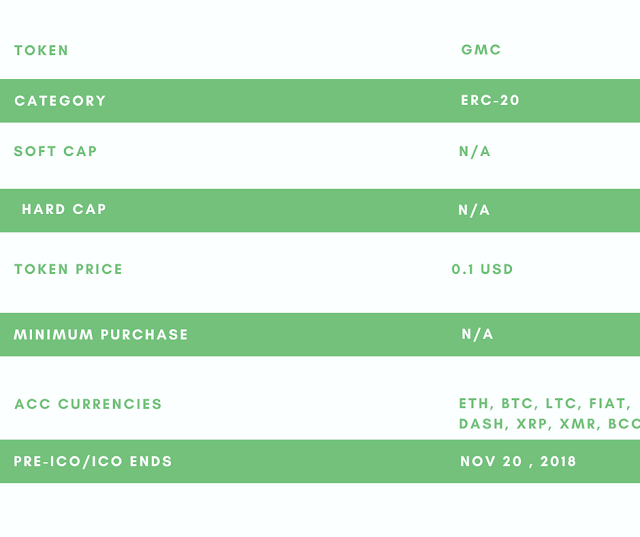Click the PRE-ICO/ICO ENDS label

[93, 462]
